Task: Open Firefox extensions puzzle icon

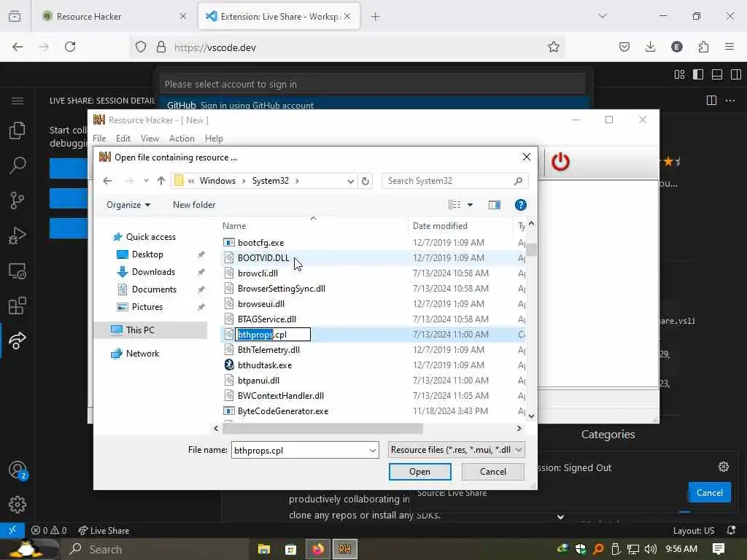Action: click(703, 47)
